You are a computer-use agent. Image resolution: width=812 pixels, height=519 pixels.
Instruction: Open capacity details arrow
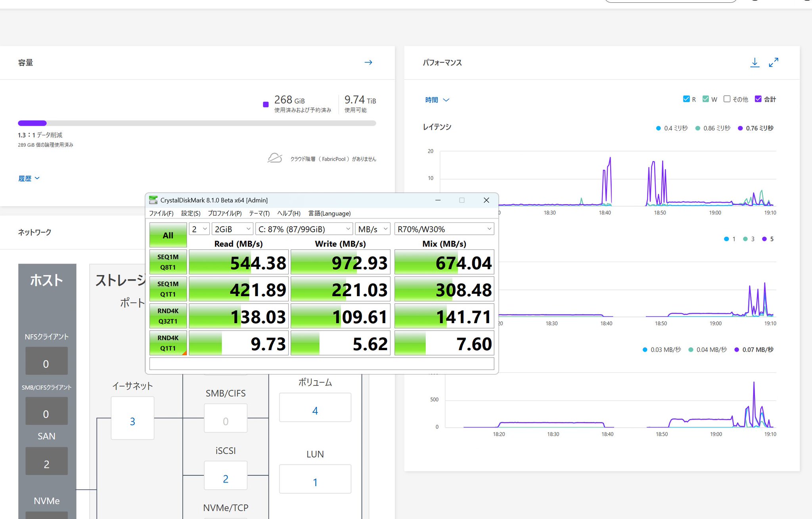pyautogui.click(x=368, y=62)
